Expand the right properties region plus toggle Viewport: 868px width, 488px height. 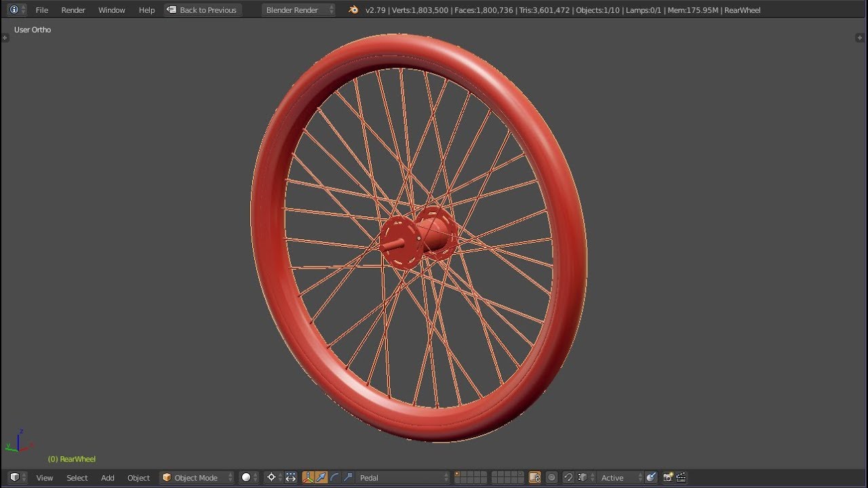point(860,38)
